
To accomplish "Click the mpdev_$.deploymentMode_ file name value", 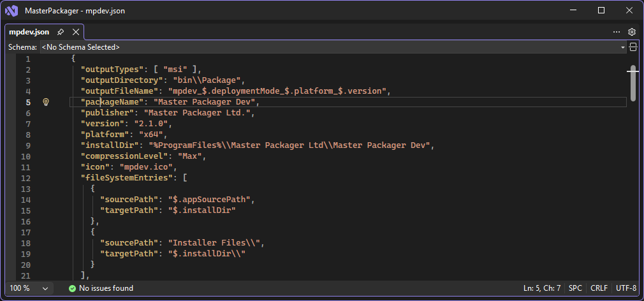I will pyautogui.click(x=277, y=91).
